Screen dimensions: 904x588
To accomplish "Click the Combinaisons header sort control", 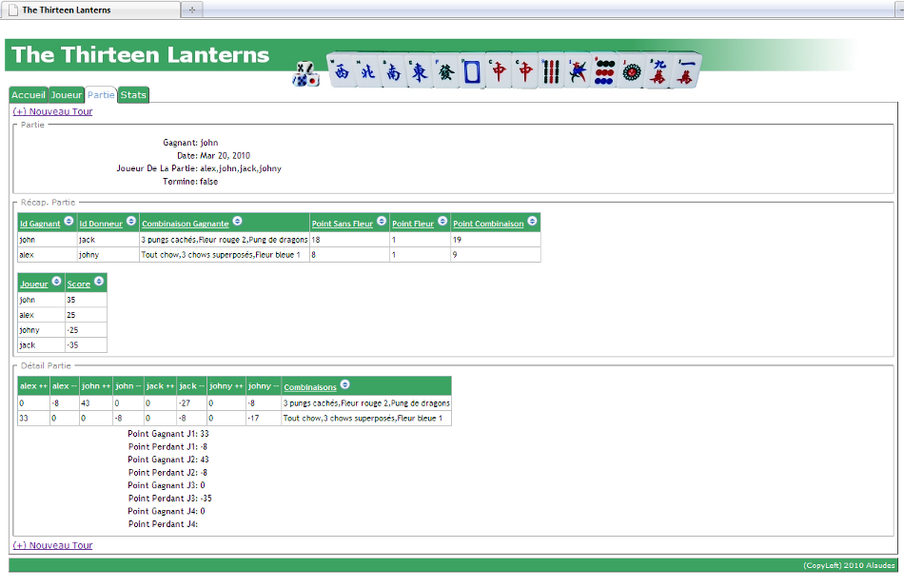I will point(344,386).
